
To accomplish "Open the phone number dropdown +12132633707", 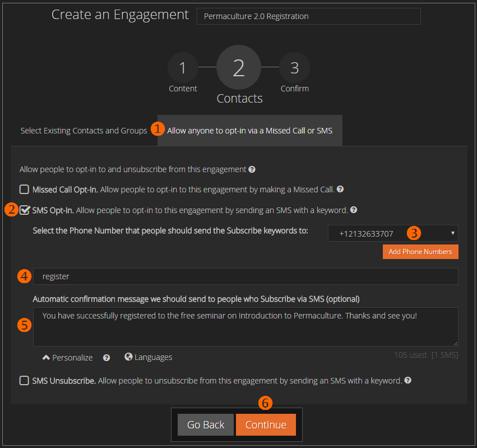I will tap(393, 233).
